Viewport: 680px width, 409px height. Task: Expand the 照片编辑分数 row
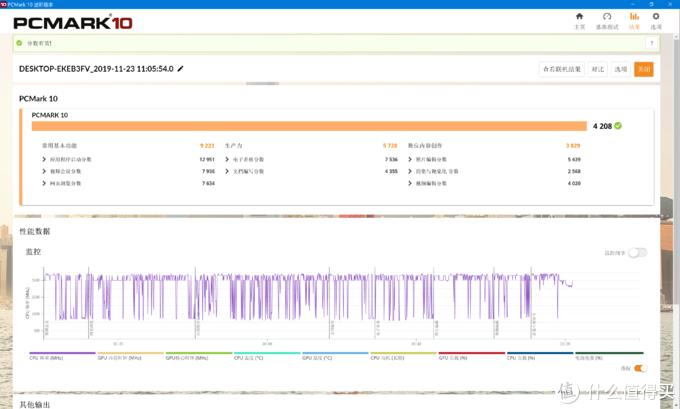[410, 159]
